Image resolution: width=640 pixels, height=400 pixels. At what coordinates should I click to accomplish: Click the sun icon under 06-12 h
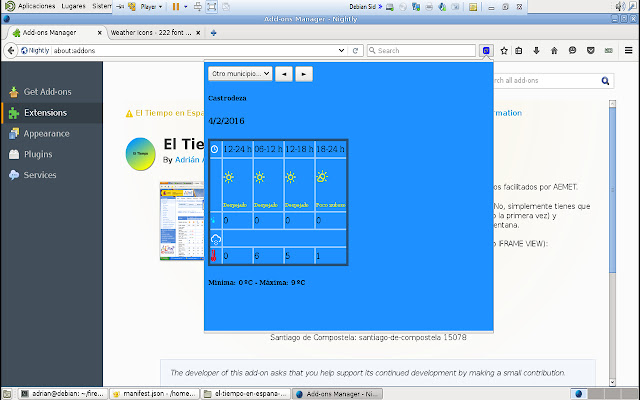point(260,177)
